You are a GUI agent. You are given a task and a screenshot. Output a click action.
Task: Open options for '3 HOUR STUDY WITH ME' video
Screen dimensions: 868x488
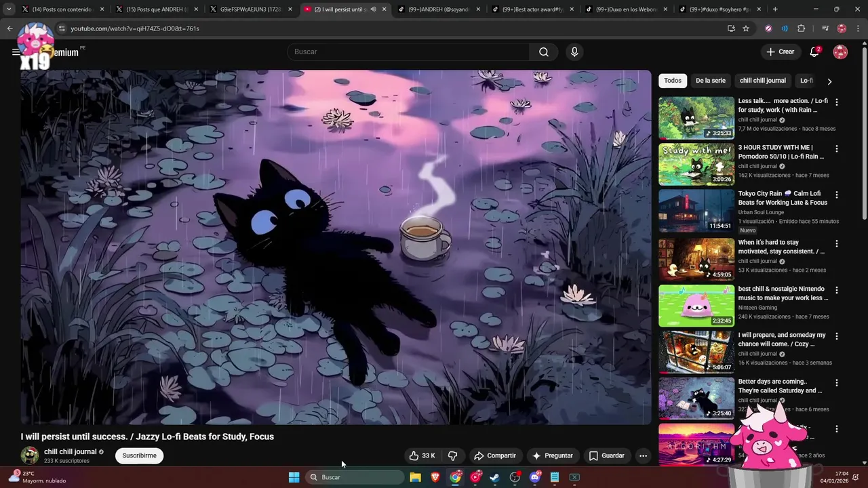[837, 148]
